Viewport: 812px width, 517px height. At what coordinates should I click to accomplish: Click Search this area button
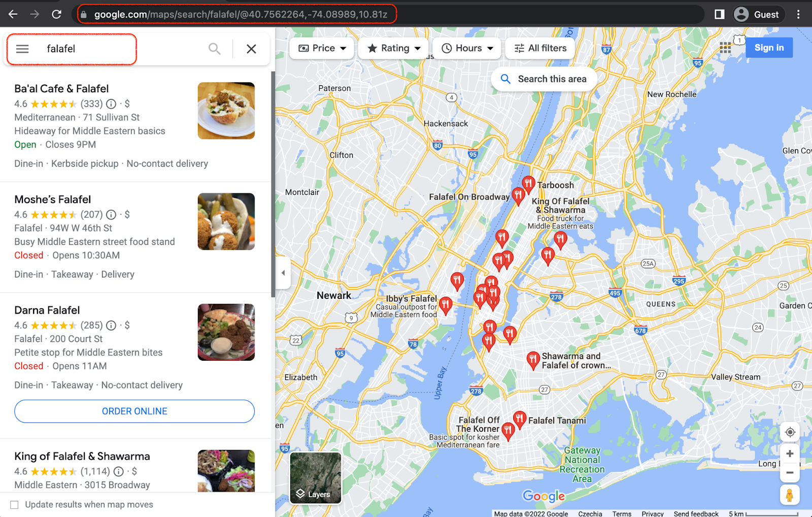544,79
